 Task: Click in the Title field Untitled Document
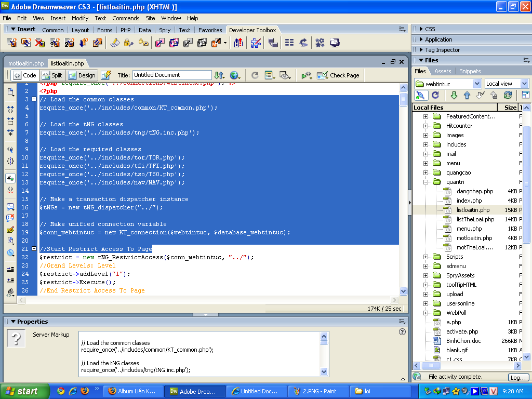[172, 75]
